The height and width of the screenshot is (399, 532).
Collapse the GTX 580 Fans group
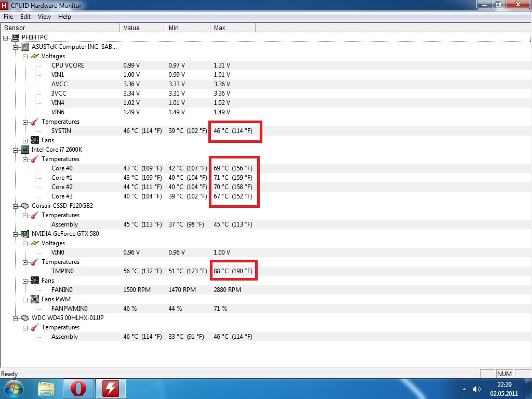pyautogui.click(x=25, y=281)
